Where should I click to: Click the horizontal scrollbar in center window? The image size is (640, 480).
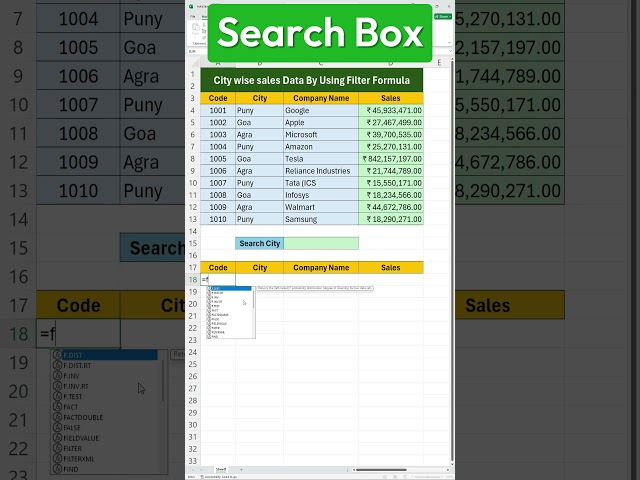click(380, 470)
